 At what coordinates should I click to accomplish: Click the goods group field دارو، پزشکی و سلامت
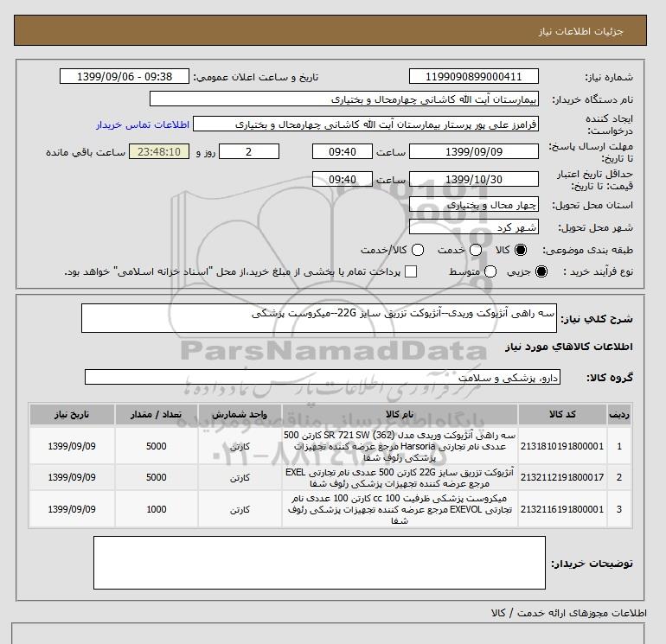(x=323, y=377)
